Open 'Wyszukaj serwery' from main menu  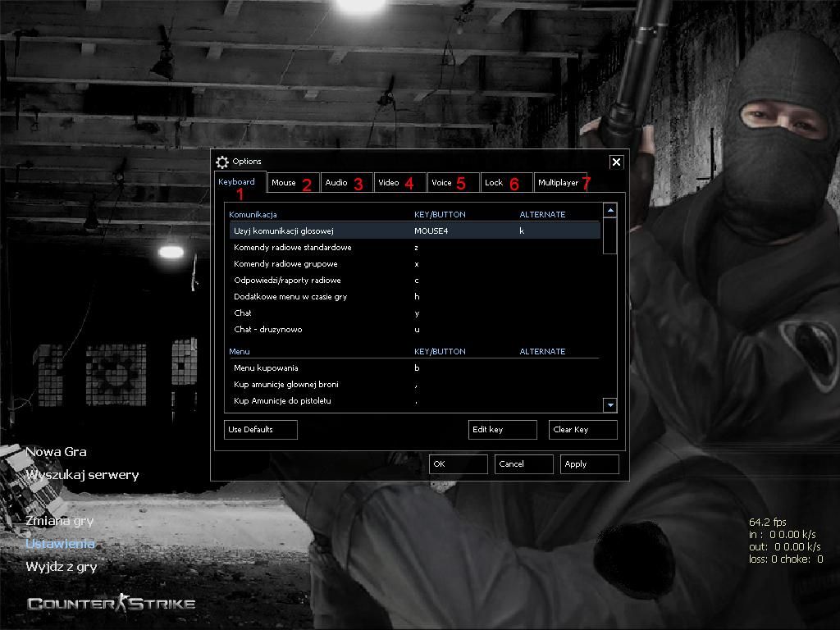83,475
